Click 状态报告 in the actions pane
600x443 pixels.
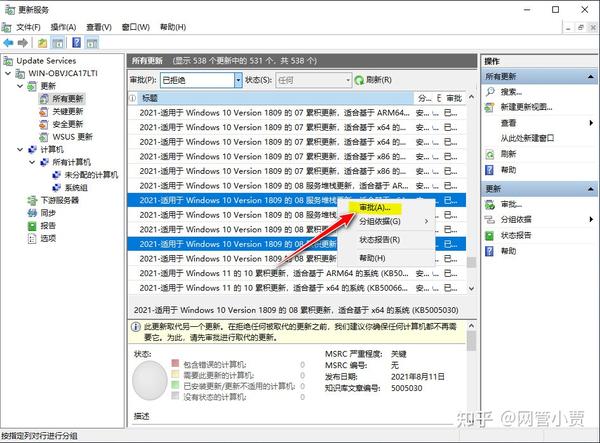tap(516, 235)
